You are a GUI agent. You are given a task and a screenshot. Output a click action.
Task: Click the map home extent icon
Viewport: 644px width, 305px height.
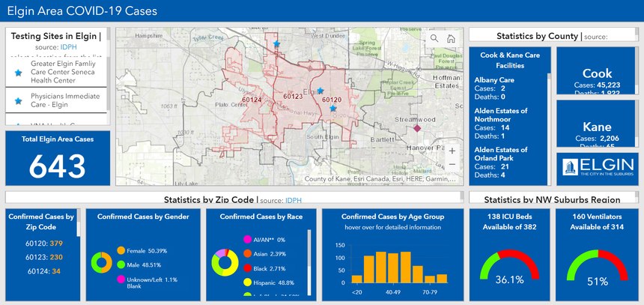pos(451,39)
